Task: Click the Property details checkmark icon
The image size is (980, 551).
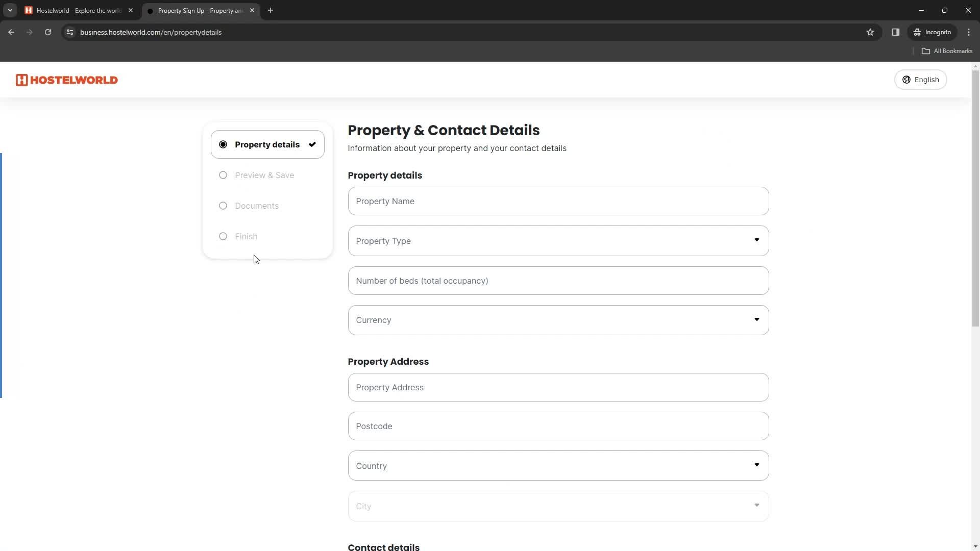Action: click(312, 144)
